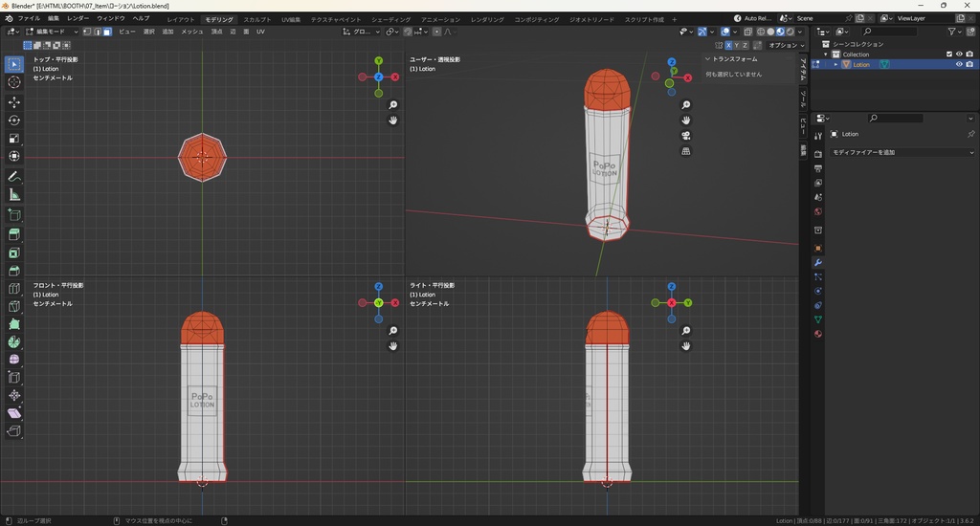The height and width of the screenshot is (526, 980).
Task: Open the 編集モード mode dropdown
Action: click(52, 32)
